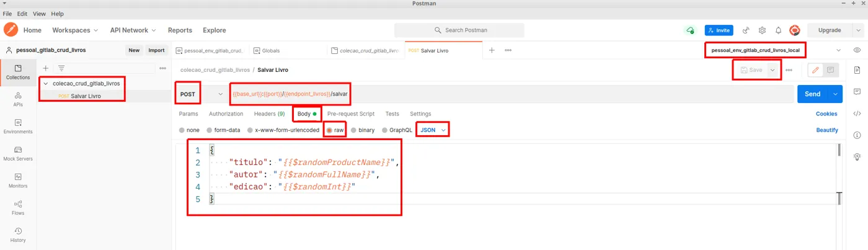Open documentation icon in right sidebar
Viewport: 868px width, 250px height.
click(857, 70)
